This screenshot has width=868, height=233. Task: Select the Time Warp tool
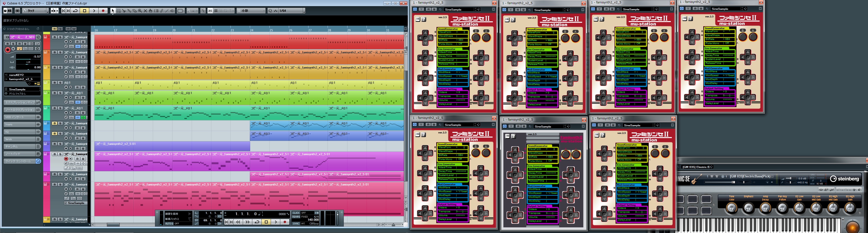point(156,11)
